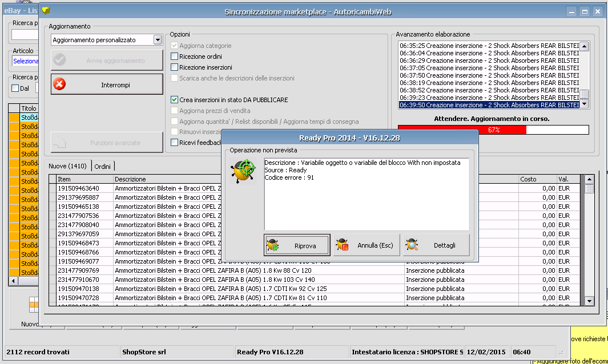The image size is (608, 364).
Task: Toggle the Dal checkbox in eBay window
Action: (15, 88)
